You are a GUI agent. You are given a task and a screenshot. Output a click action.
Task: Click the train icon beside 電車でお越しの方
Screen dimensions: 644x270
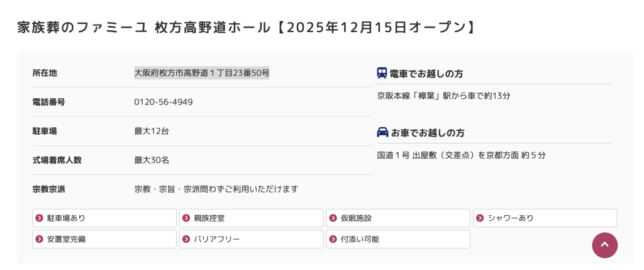(x=382, y=73)
